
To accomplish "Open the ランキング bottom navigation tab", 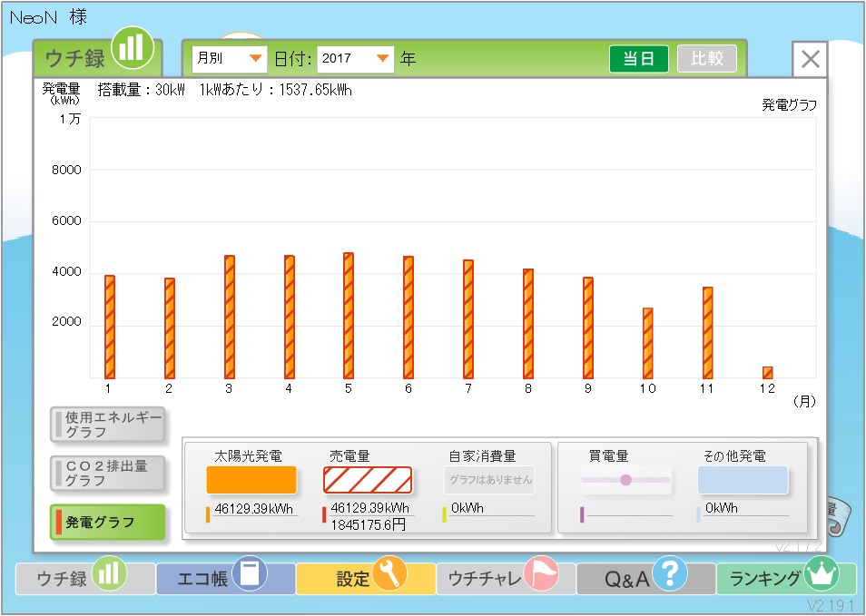I will [x=786, y=578].
